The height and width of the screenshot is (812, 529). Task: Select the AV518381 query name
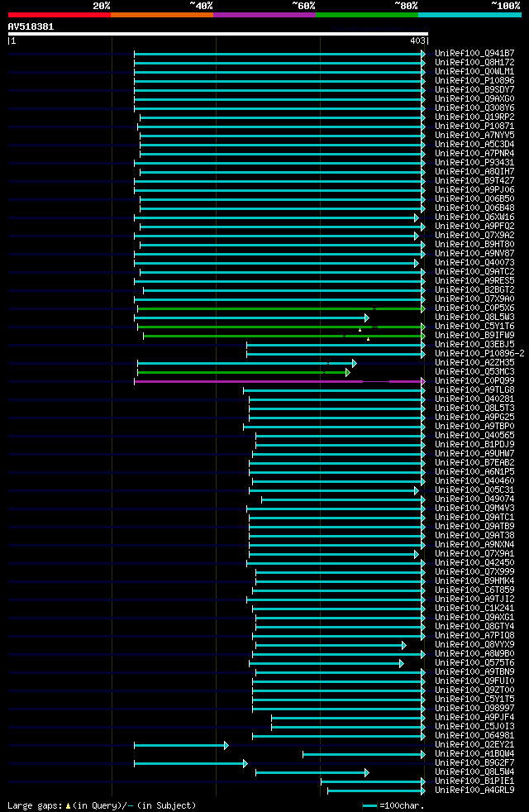(31, 26)
